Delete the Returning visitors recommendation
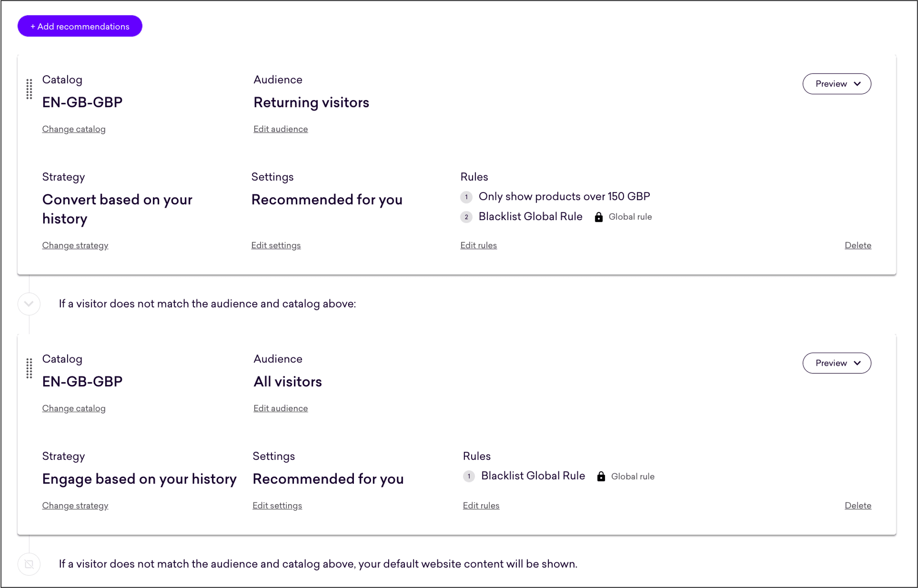 tap(858, 245)
